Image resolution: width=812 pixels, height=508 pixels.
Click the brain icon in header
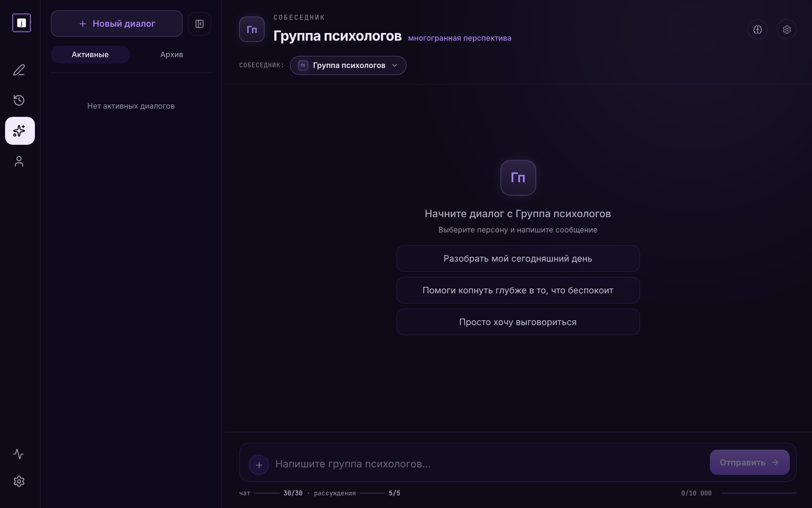coord(757,30)
